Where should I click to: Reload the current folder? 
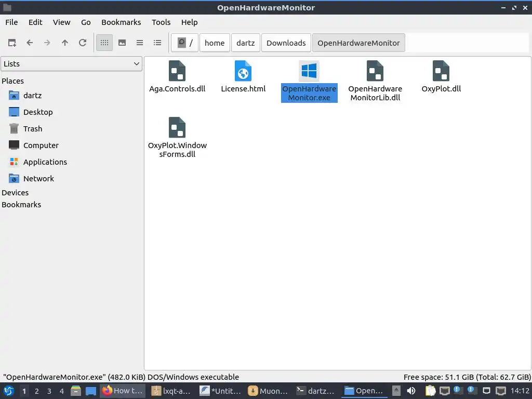pos(83,43)
